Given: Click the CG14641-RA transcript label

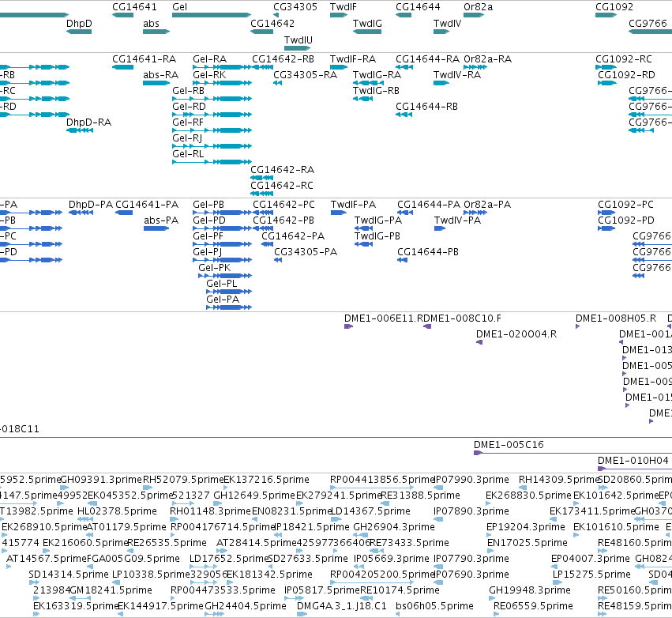Looking at the screenshot, I should coord(144,58).
